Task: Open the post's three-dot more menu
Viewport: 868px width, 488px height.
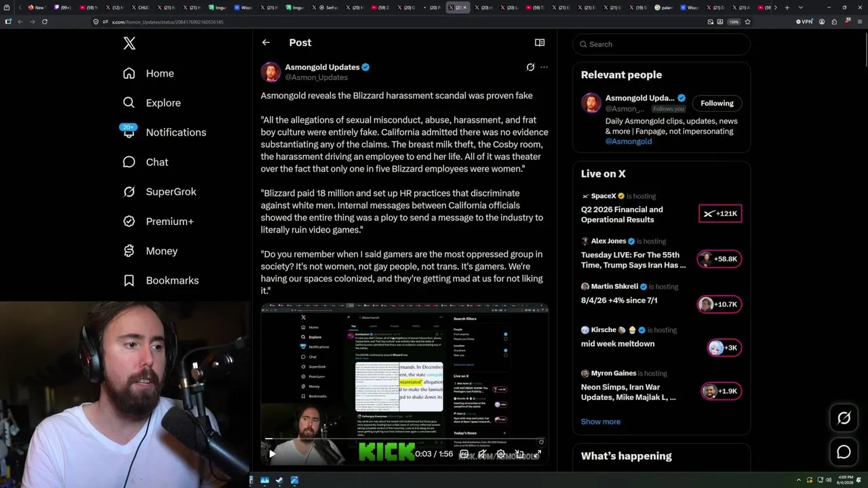Action: coord(544,67)
